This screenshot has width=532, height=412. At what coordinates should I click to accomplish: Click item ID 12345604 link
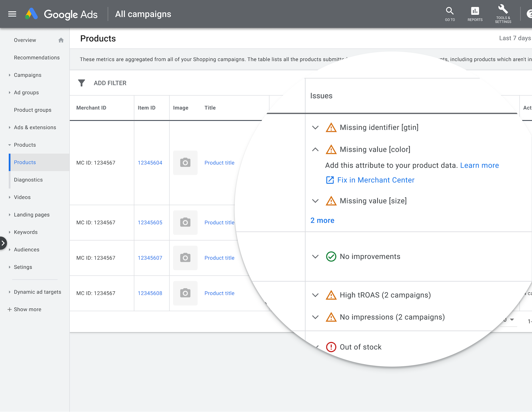pos(150,163)
